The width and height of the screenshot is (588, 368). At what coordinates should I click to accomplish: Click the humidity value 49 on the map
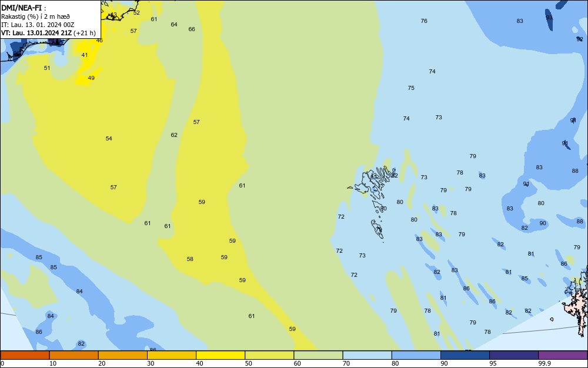(x=91, y=78)
